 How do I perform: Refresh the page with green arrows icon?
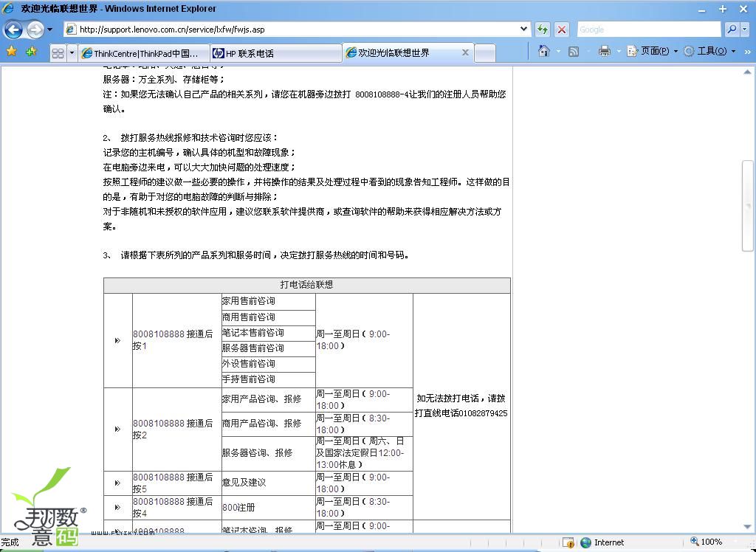point(543,30)
